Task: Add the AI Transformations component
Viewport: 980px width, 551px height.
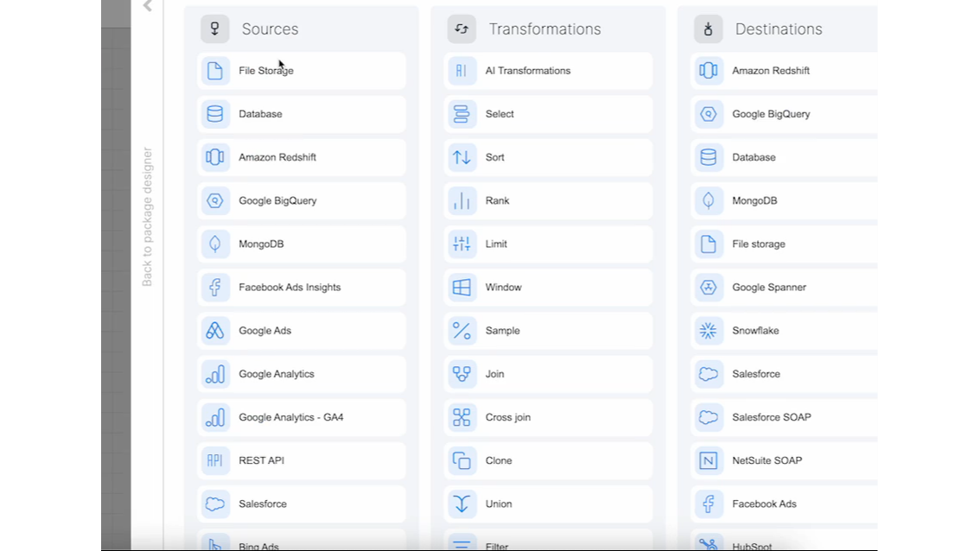Action: (527, 71)
